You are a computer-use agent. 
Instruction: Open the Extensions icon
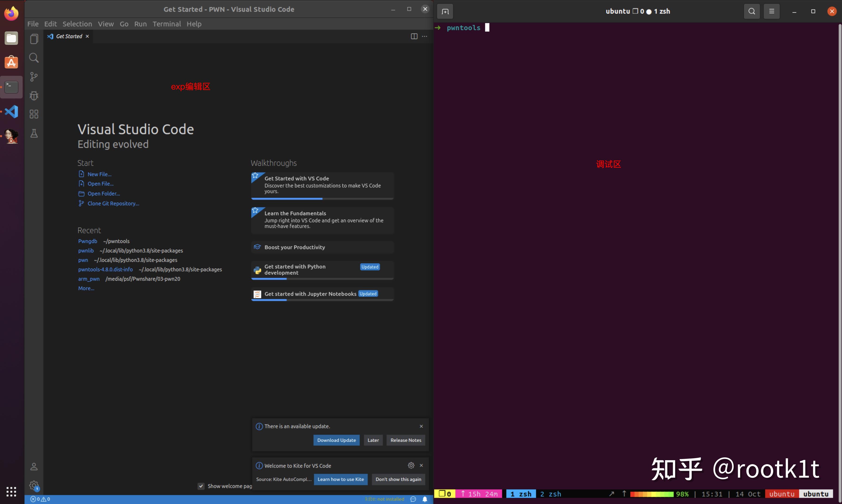click(34, 114)
